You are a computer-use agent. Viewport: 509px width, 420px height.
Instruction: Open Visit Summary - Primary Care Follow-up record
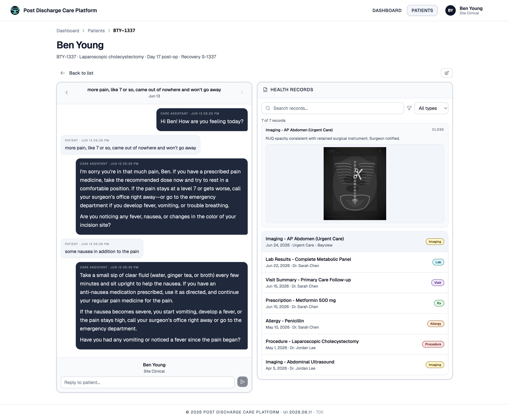(355, 283)
